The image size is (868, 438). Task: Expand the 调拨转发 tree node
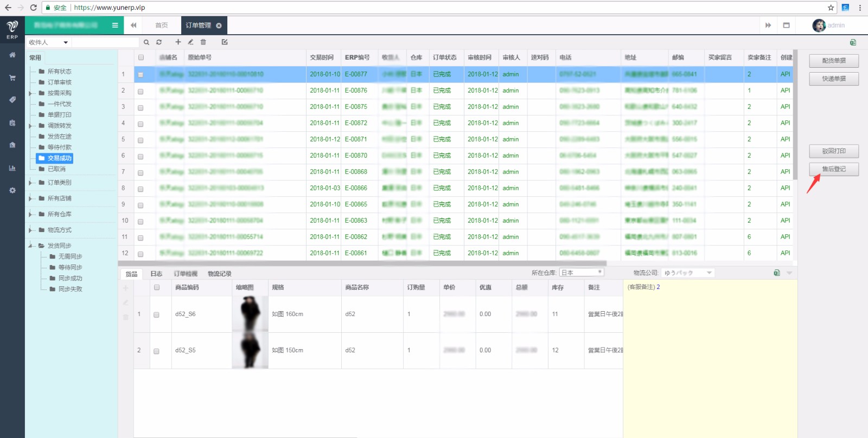point(30,126)
